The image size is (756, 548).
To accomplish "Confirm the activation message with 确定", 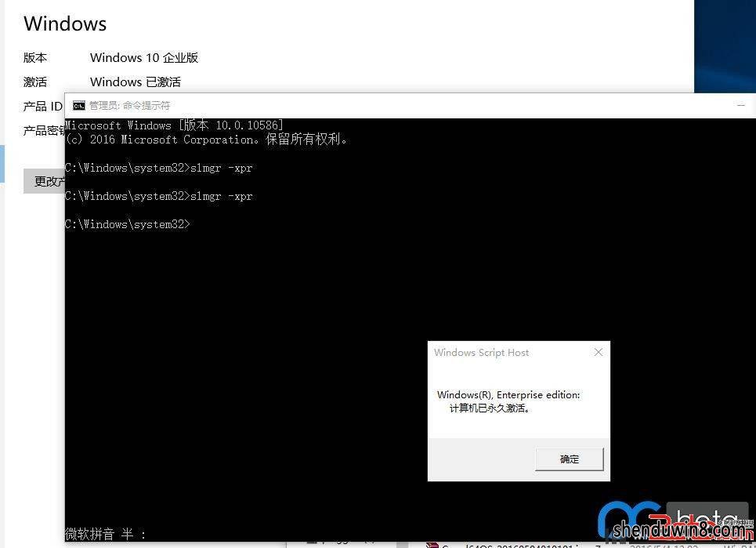I will 570,459.
